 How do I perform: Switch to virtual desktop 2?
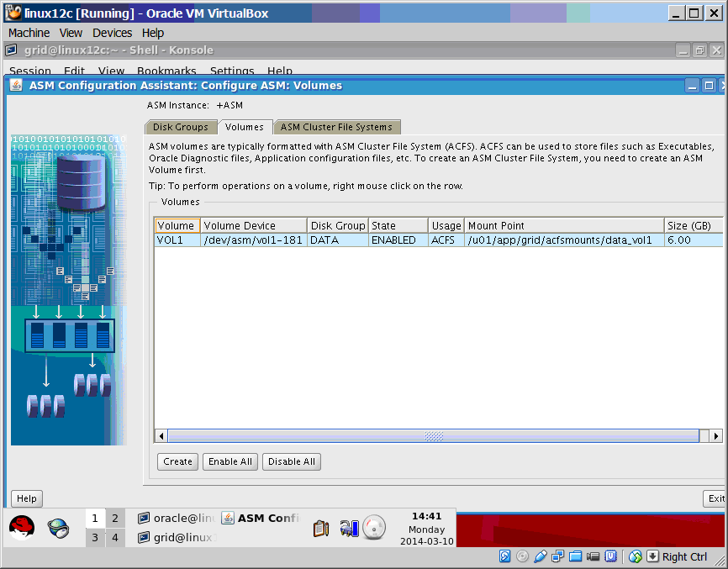tap(115, 519)
